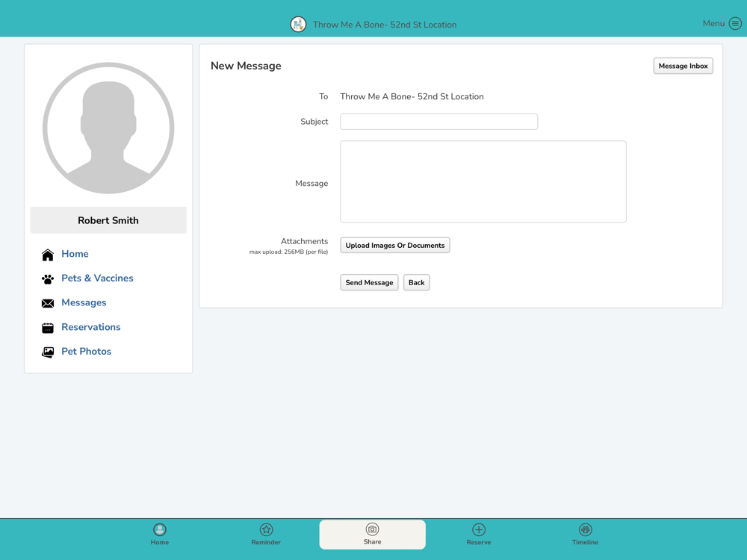Tap the Reserve plus tab in bottom bar
Viewport: 747px width, 560px height.
(x=478, y=535)
